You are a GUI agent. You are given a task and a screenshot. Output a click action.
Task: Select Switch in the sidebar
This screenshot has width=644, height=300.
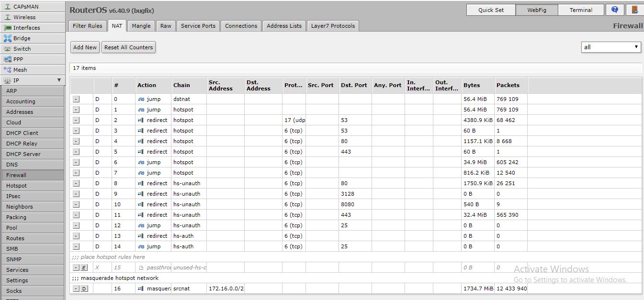[32, 49]
